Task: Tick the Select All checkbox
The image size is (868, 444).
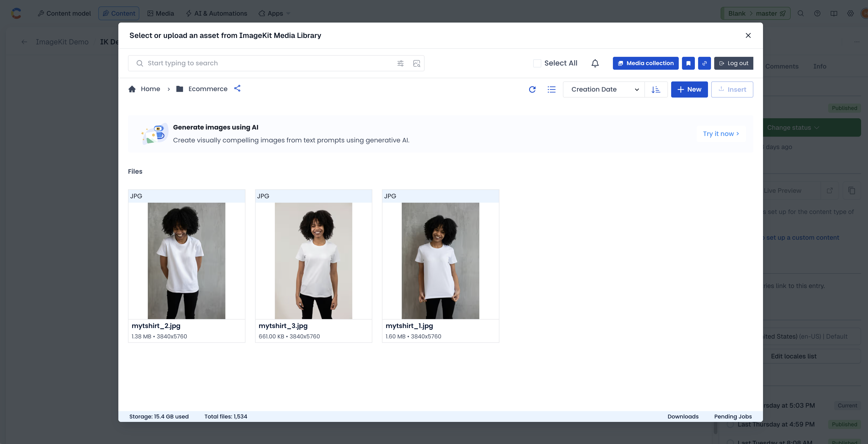Action: click(x=537, y=63)
